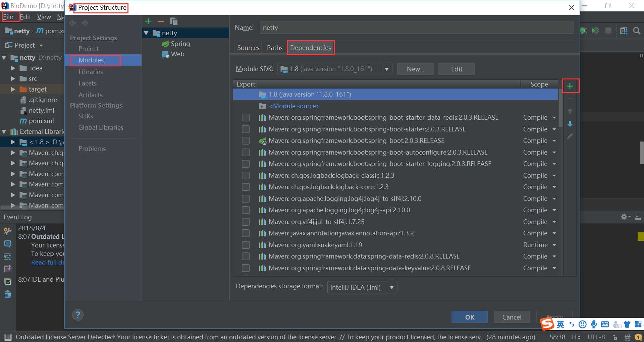Collapse External Libraries in Project tree

tap(4, 131)
